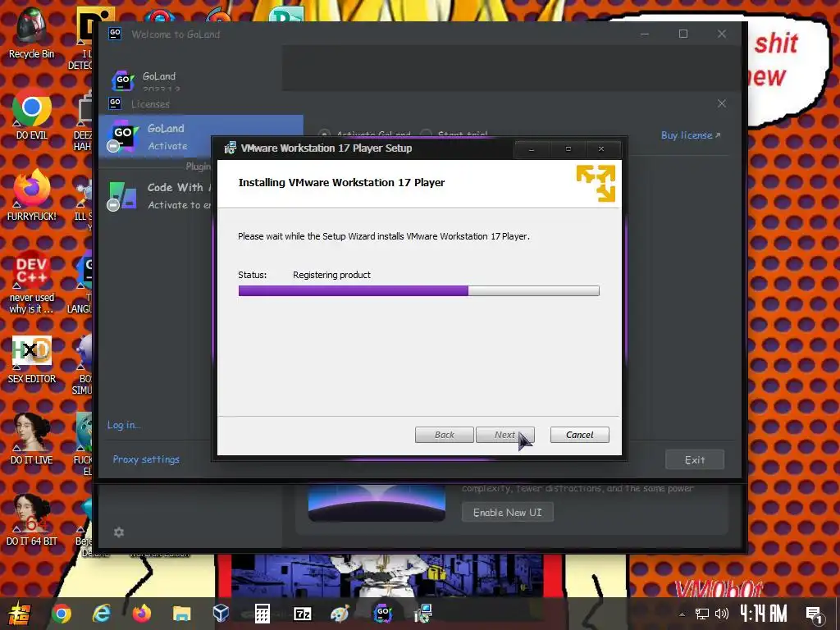Open Proxy settings link
This screenshot has height=630, width=840.
click(x=146, y=459)
